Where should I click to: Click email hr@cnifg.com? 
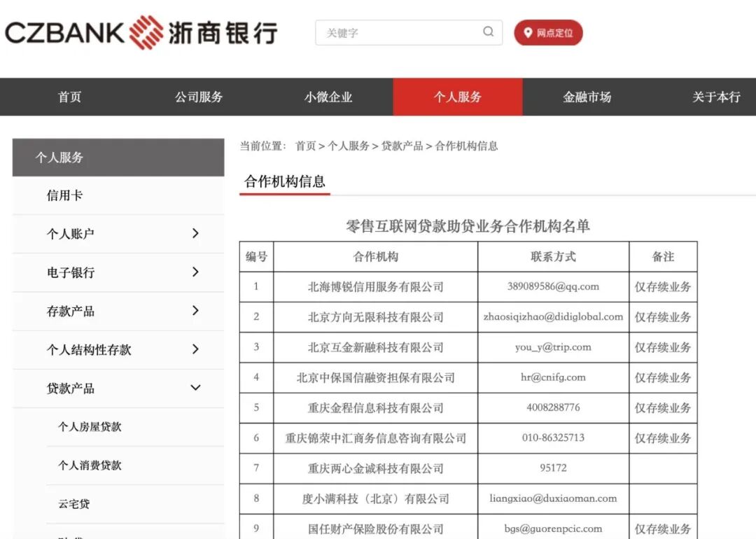pos(553,377)
